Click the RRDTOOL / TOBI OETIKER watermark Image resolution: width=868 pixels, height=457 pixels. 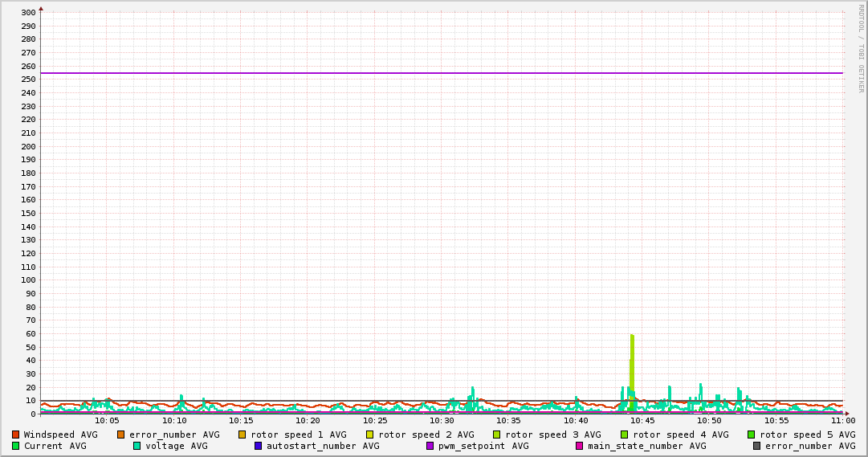[x=861, y=48]
